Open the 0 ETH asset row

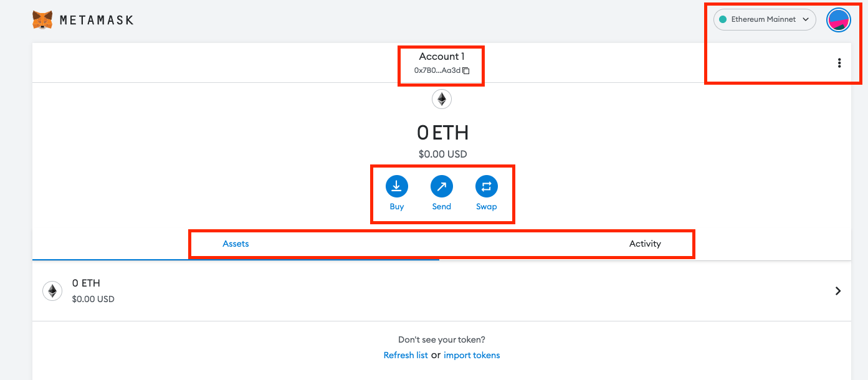442,291
